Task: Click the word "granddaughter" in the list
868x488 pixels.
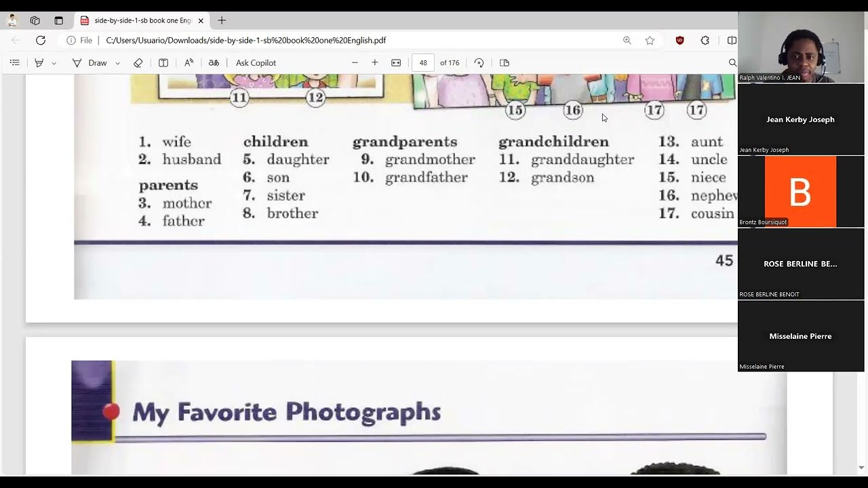Action: (x=583, y=160)
